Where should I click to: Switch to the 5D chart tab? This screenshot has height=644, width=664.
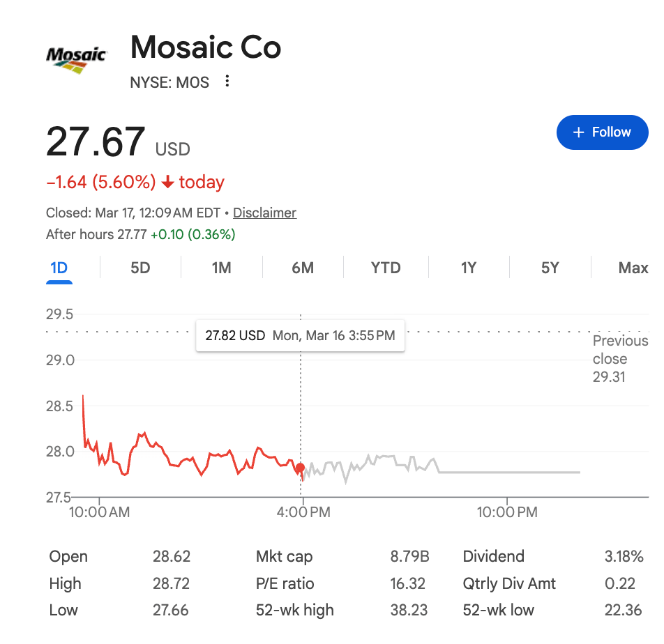[140, 268]
